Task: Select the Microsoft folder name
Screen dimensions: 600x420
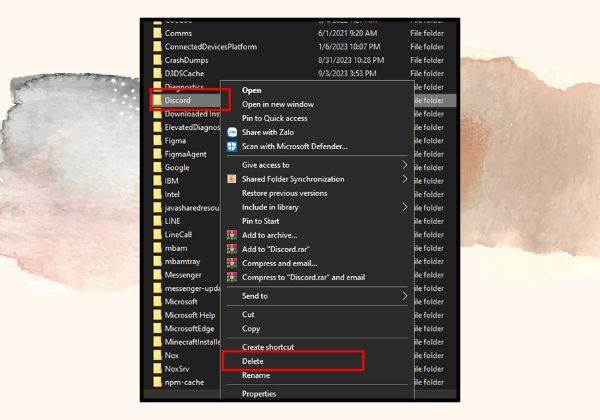Action: pos(181,301)
